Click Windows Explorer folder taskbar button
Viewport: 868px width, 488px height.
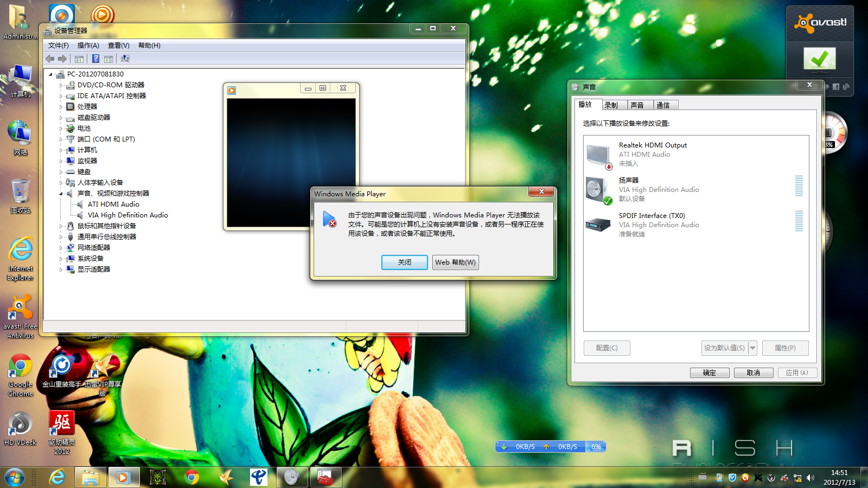pyautogui.click(x=91, y=478)
